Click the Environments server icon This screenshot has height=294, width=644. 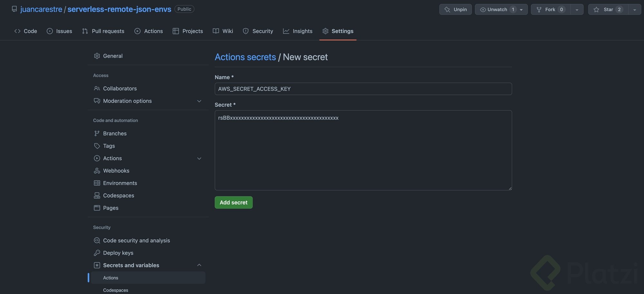point(97,183)
